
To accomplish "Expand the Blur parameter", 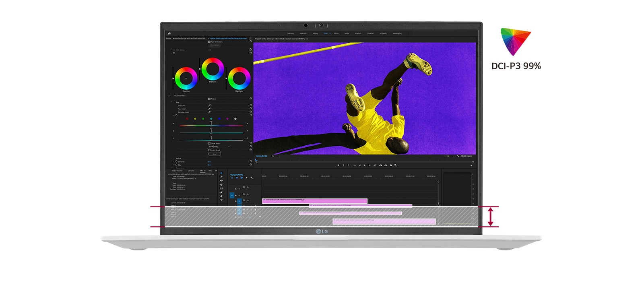I will pyautogui.click(x=173, y=165).
